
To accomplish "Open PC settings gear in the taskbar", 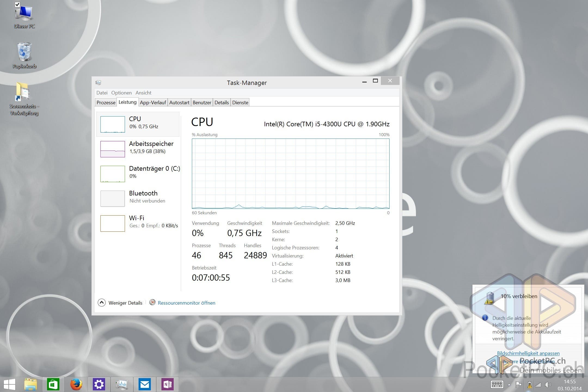I will point(99,384).
